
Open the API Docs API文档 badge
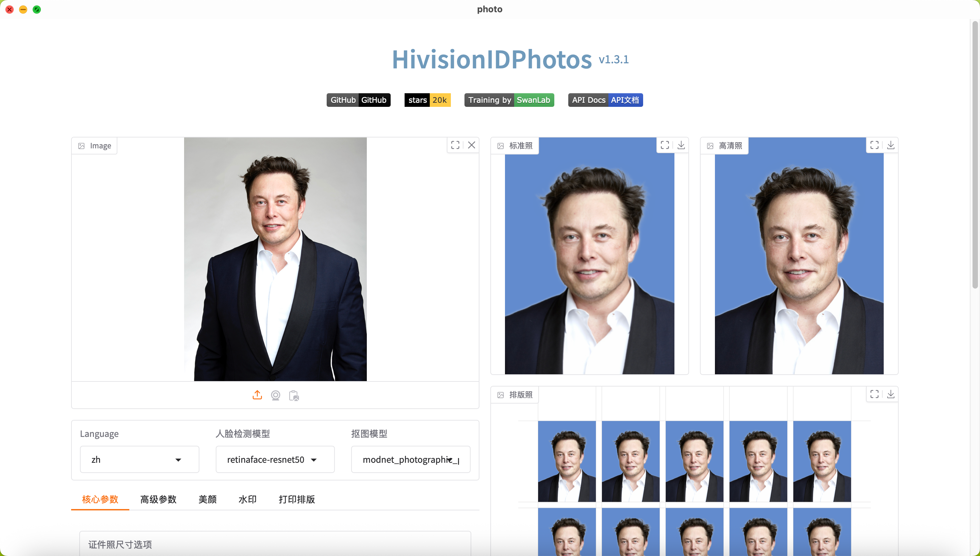(605, 100)
